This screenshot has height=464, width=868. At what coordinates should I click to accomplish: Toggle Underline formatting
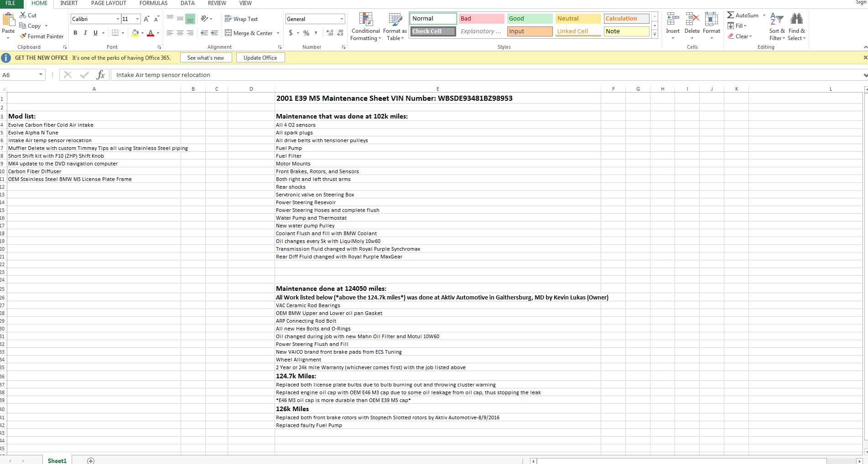point(95,33)
